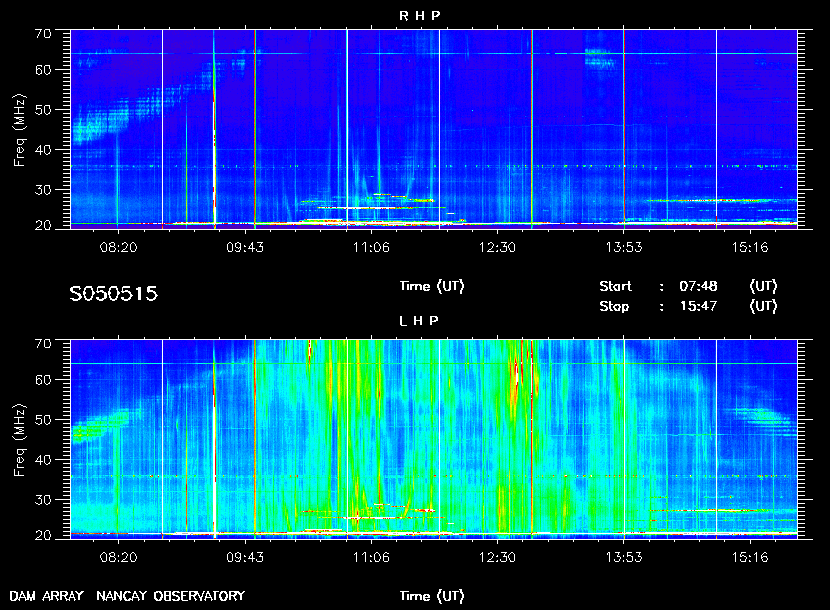Click Time (UT) axis label under LHP plot
The height and width of the screenshot is (610, 830).
[x=432, y=596]
